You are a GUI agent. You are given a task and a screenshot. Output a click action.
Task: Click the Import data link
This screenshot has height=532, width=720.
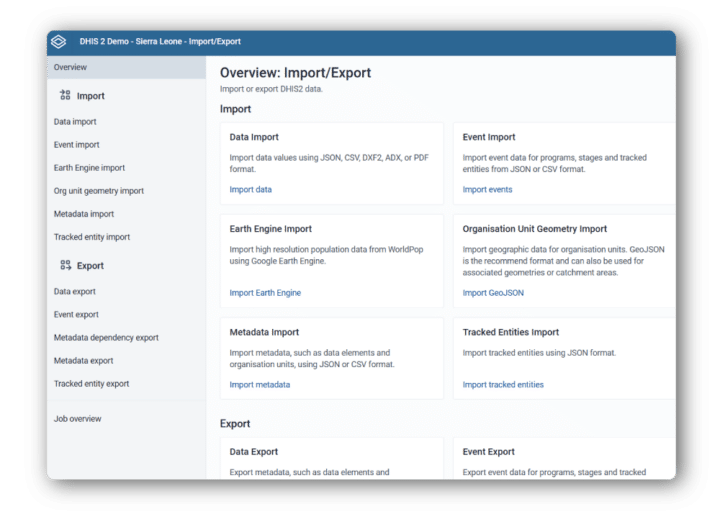[x=251, y=190]
